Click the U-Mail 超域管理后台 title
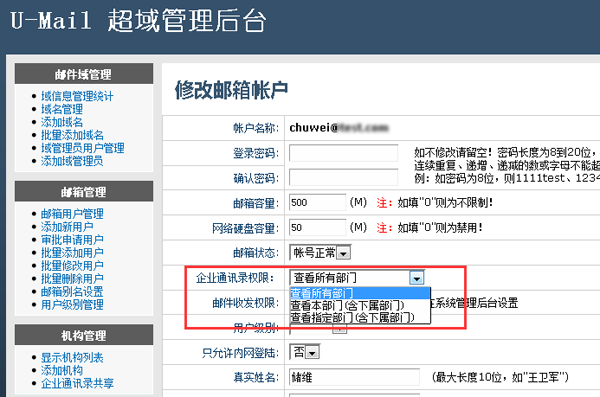 click(138, 21)
